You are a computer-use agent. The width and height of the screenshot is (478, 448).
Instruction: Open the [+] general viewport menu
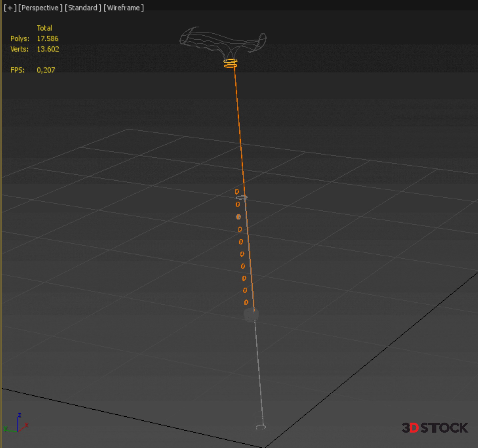pyautogui.click(x=10, y=8)
